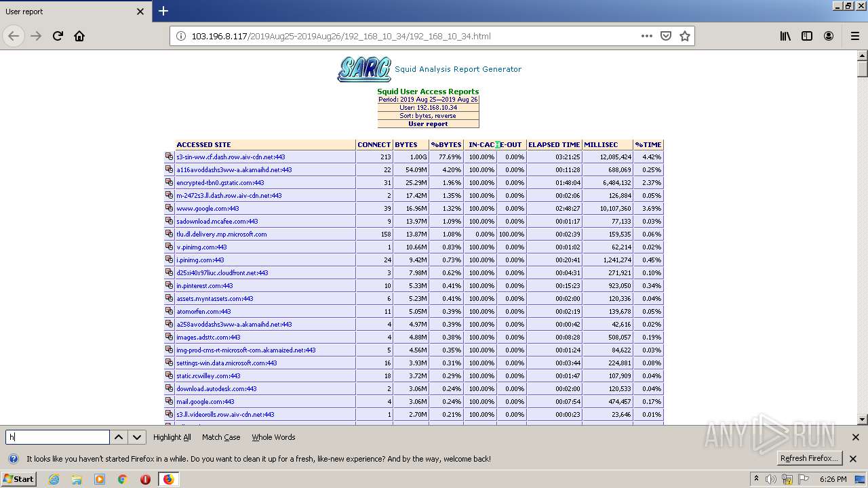
Task: Open report icon for www.google.com:443 row
Action: point(170,208)
